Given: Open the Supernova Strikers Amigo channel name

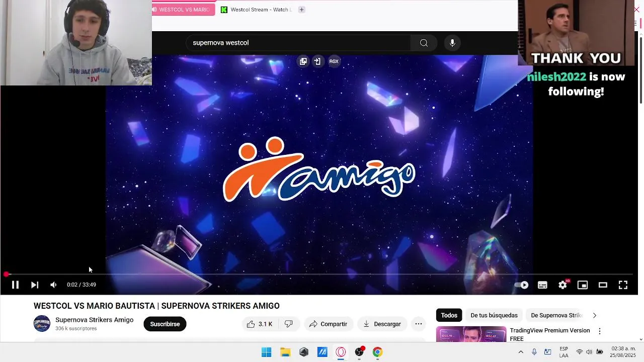Looking at the screenshot, I should pyautogui.click(x=94, y=320).
